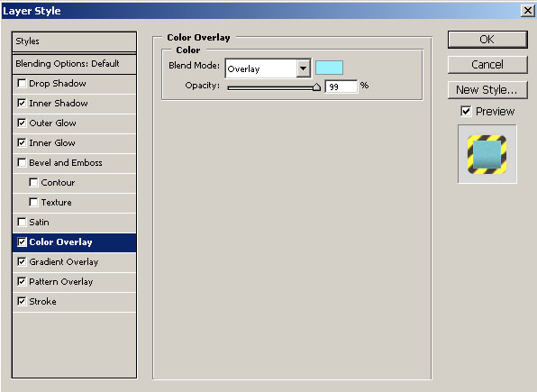Disable the Outer Glow checkbox

point(22,123)
